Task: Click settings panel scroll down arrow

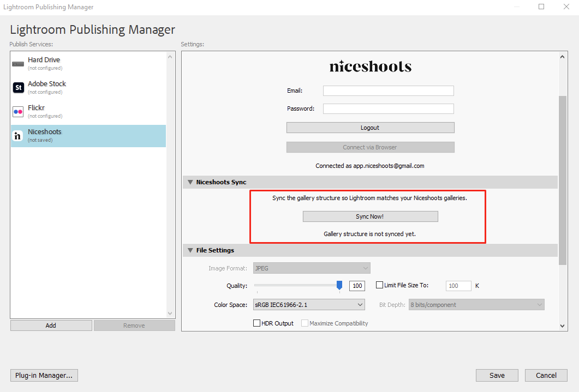Action: 563,325
